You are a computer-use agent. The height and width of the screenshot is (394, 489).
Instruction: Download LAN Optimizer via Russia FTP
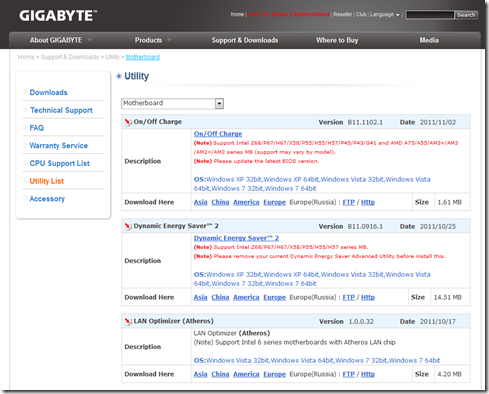349,374
